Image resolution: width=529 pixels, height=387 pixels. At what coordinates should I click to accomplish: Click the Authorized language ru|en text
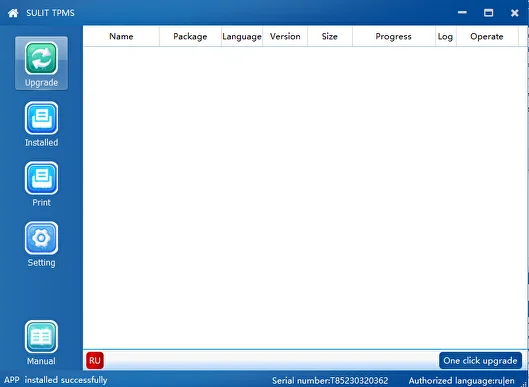coord(462,381)
